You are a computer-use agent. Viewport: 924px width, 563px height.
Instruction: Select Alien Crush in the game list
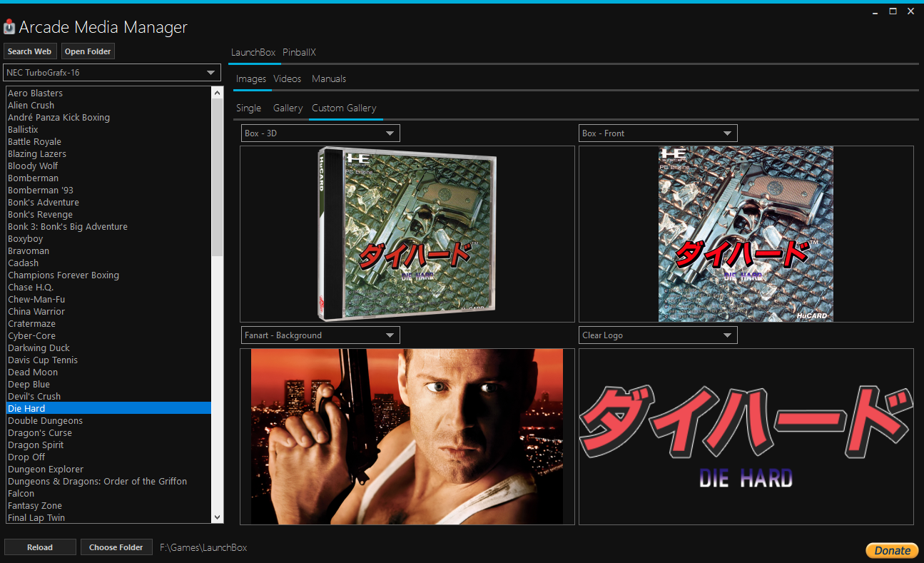pos(108,106)
